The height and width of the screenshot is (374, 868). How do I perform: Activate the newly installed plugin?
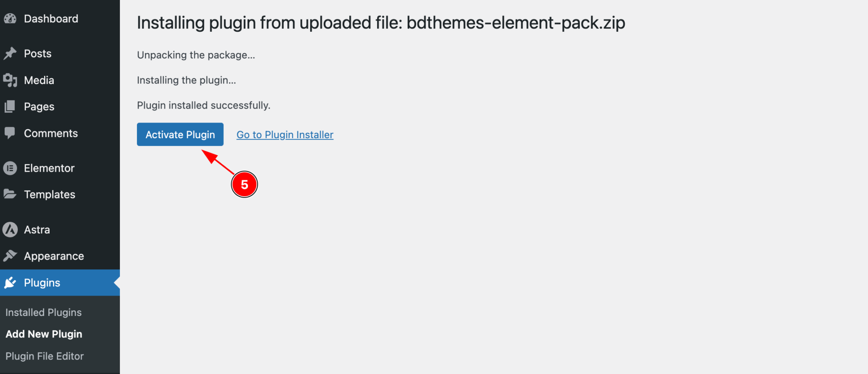coord(180,134)
